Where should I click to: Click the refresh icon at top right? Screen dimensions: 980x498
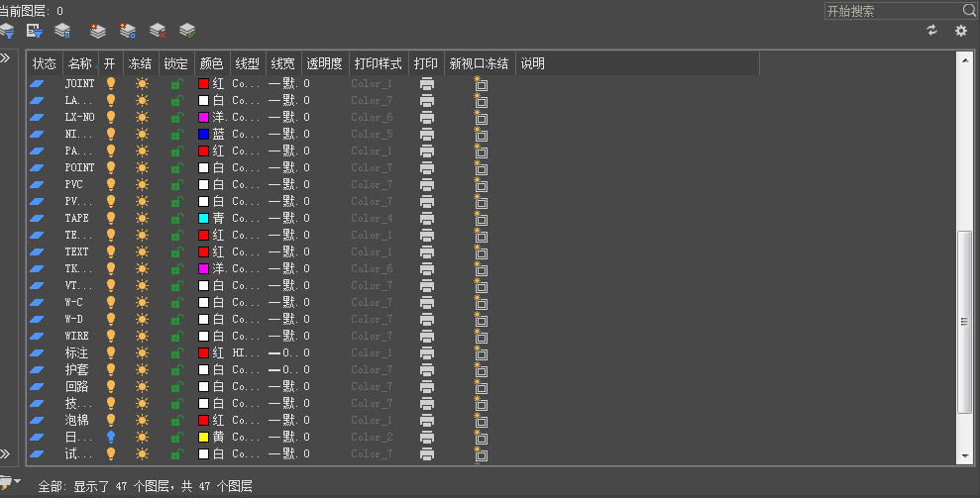[x=931, y=31]
